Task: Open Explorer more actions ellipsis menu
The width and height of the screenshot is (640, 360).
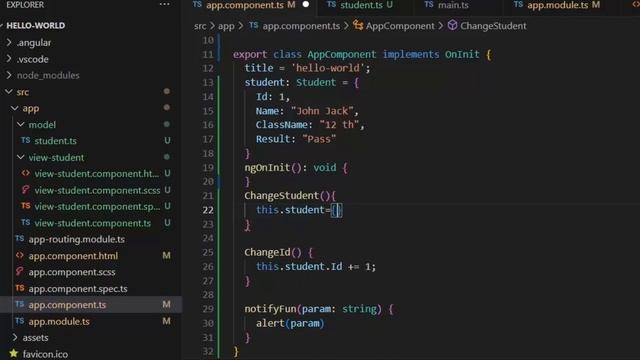Action: tap(164, 4)
